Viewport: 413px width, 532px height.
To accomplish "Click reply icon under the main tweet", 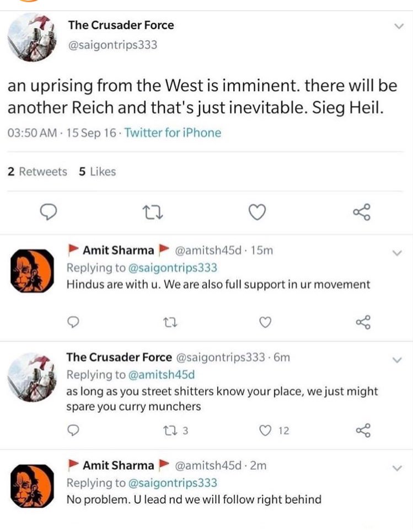I will pos(49,212).
